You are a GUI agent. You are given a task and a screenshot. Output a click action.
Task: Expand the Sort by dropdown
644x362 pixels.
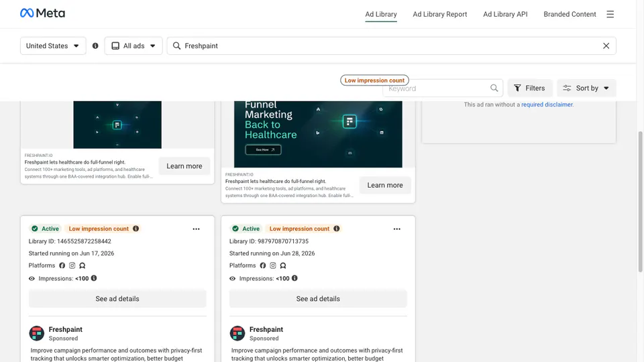[x=586, y=88]
